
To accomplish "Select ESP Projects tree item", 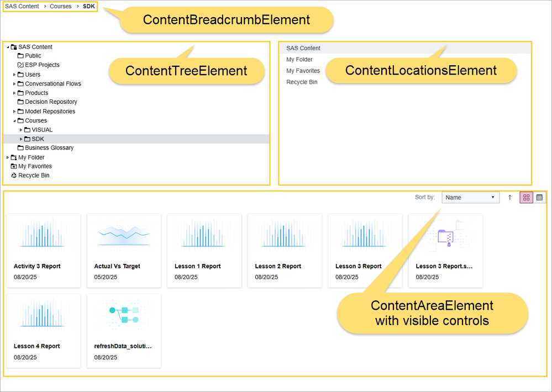I will tap(42, 65).
